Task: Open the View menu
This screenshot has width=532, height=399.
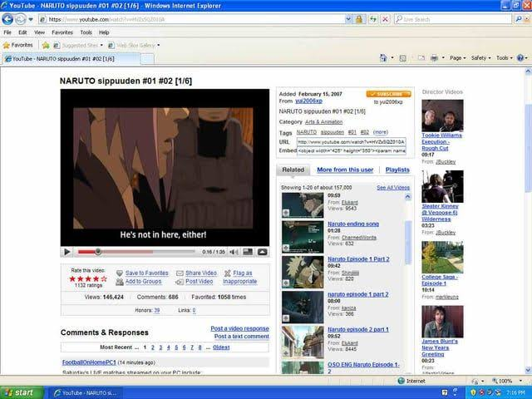Action: pyautogui.click(x=39, y=32)
